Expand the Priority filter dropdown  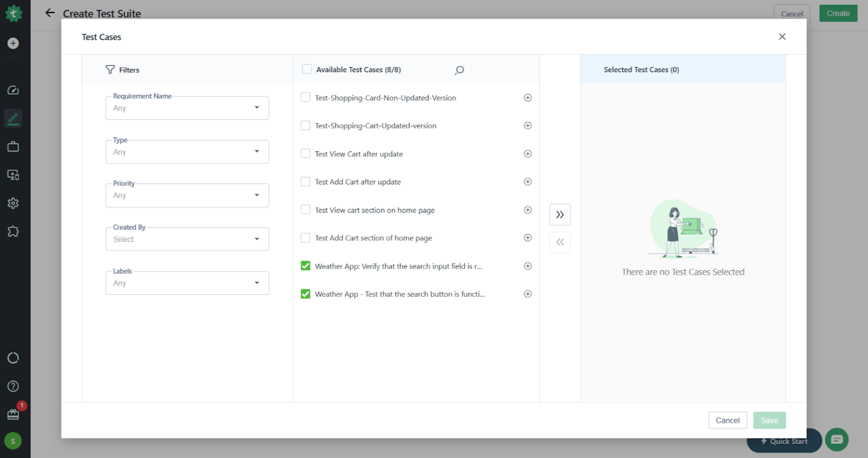pos(187,195)
